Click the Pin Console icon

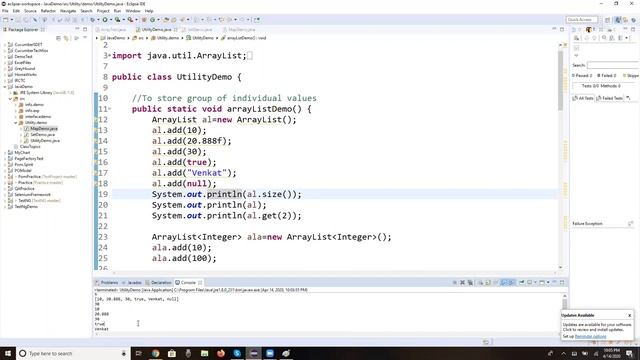point(522,282)
